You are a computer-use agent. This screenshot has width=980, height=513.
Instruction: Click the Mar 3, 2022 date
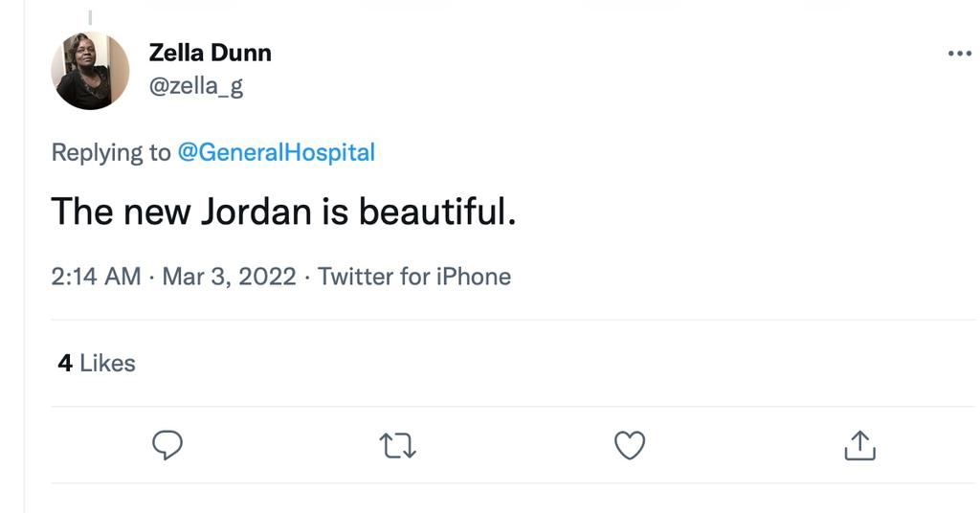point(229,277)
